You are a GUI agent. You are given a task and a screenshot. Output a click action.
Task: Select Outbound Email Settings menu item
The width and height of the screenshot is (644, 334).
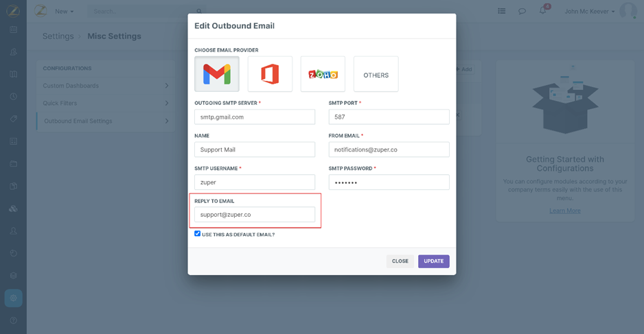(104, 121)
